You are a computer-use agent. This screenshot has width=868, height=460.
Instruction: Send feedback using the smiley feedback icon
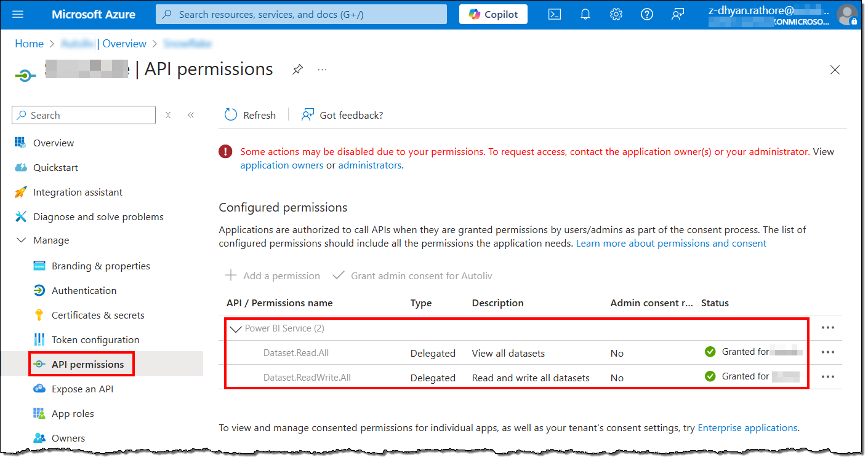pos(678,14)
